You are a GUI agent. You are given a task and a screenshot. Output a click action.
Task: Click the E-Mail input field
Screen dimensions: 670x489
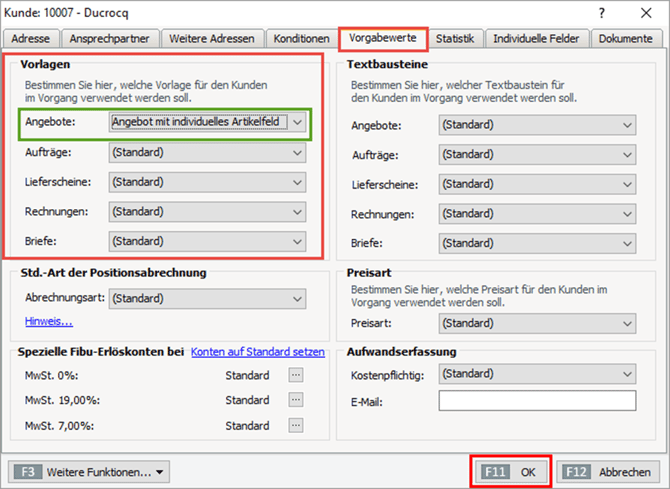pos(537,401)
